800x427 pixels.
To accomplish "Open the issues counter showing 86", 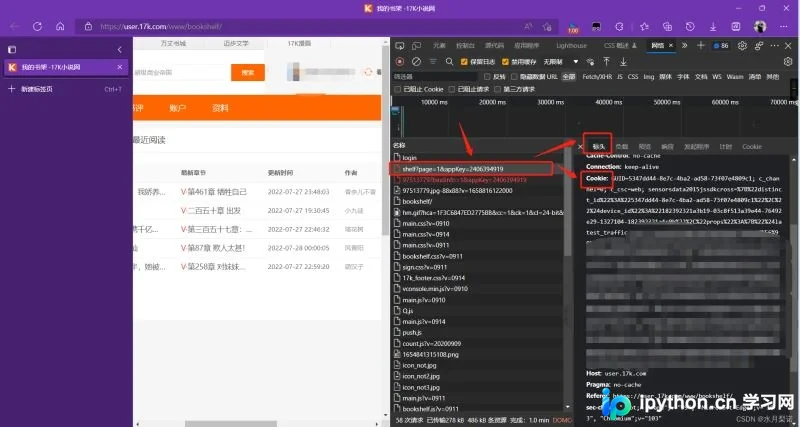I will [721, 45].
